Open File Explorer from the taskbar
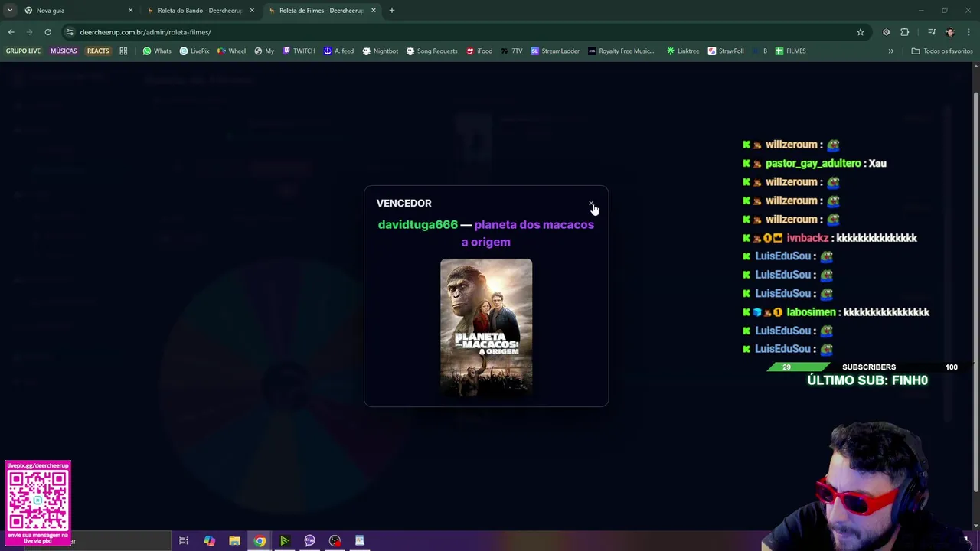The image size is (980, 551). pyautogui.click(x=234, y=541)
